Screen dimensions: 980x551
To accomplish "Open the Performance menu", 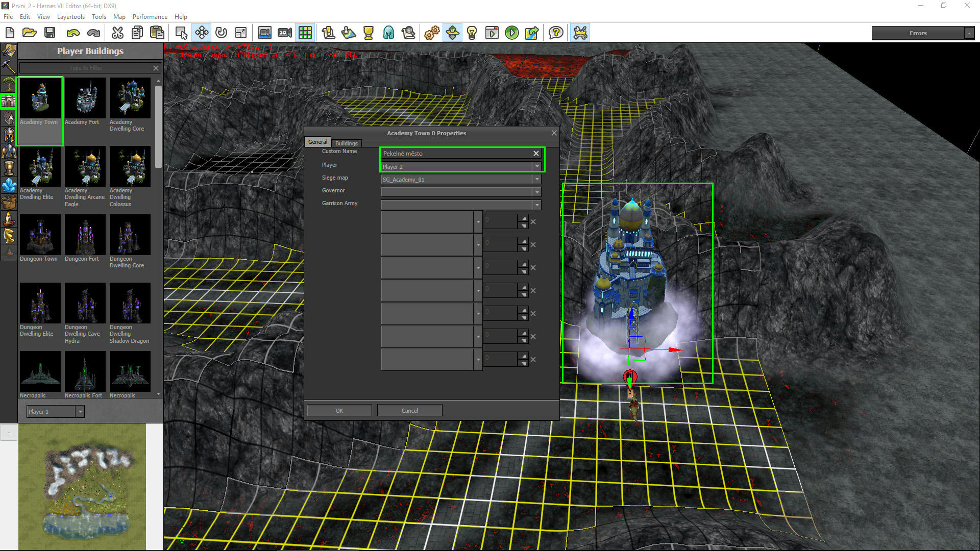I will click(x=150, y=17).
